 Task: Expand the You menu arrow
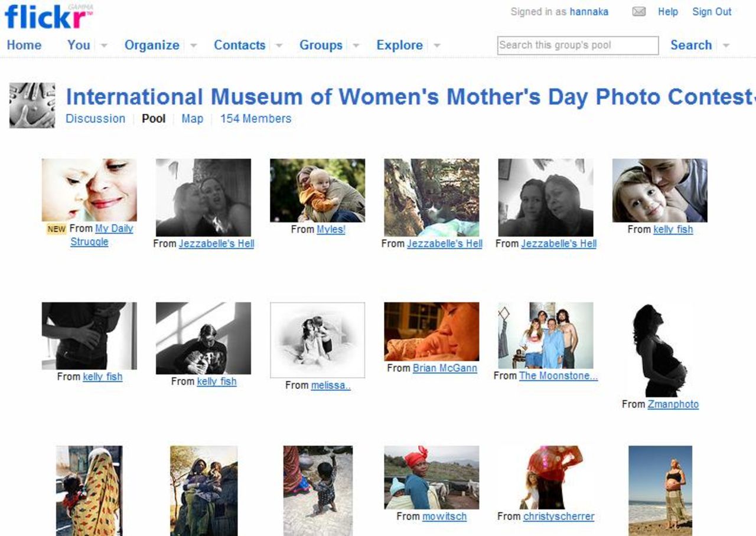(103, 45)
